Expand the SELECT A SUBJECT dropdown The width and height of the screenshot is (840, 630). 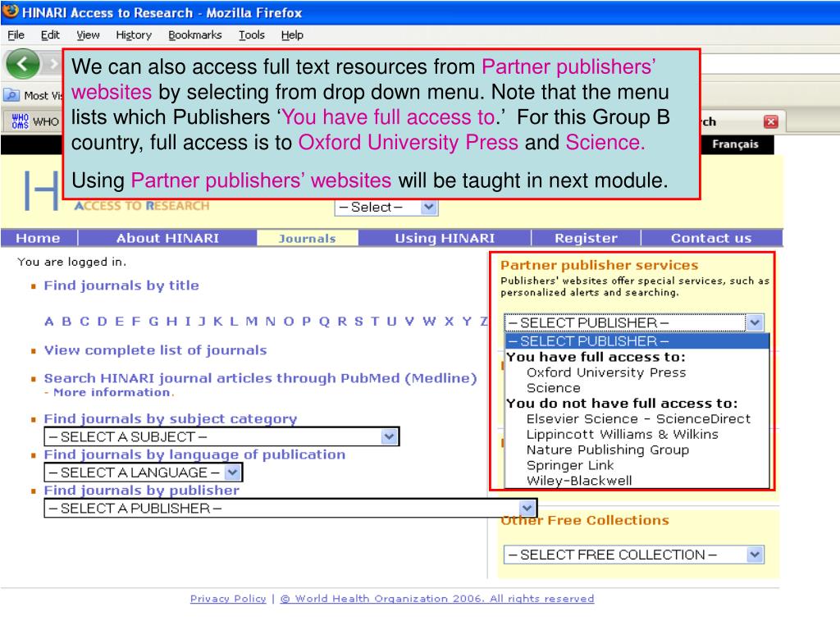pos(221,436)
